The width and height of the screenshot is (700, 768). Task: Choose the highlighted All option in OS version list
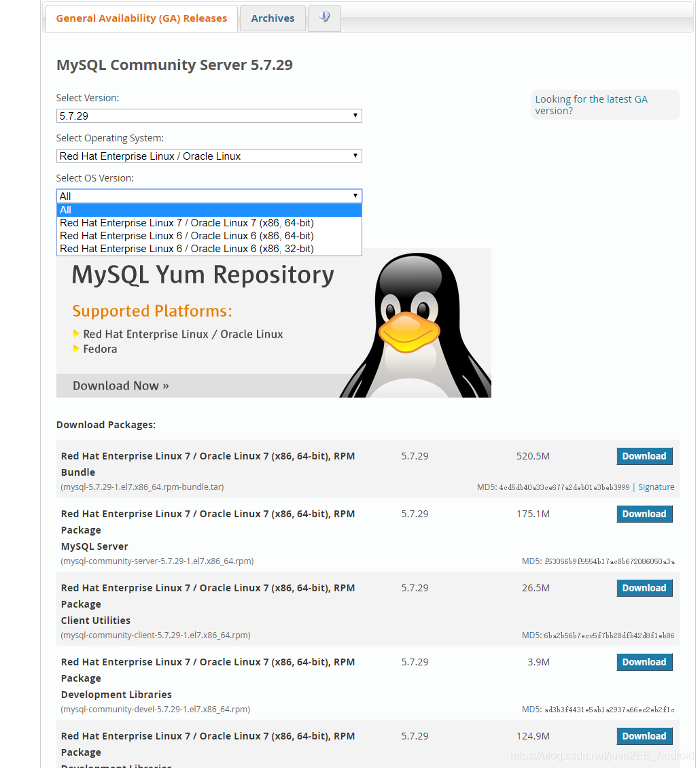pyautogui.click(x=209, y=210)
